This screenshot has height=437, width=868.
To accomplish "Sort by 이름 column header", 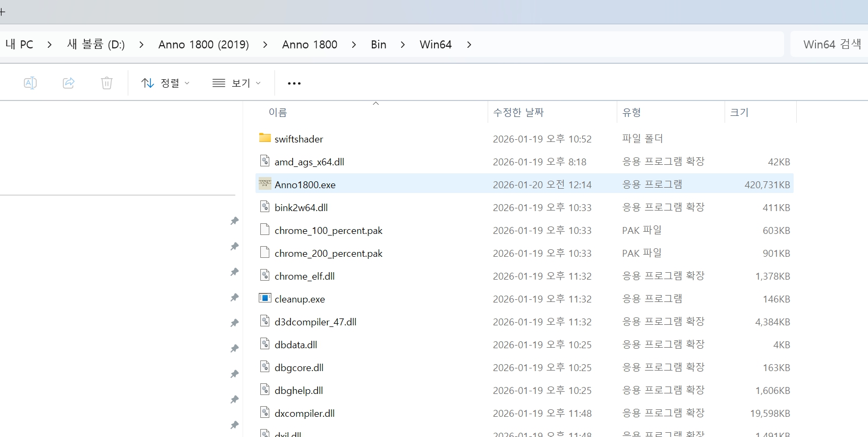I will pyautogui.click(x=278, y=112).
